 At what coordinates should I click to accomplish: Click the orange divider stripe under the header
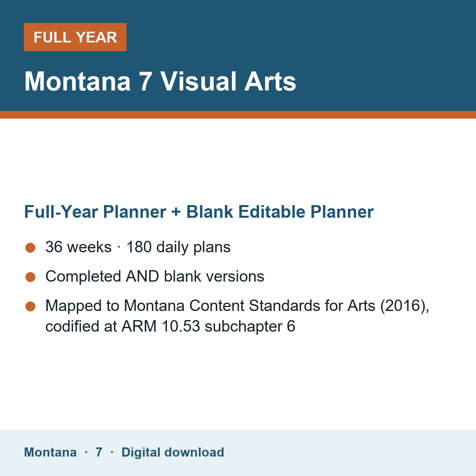coord(238,115)
